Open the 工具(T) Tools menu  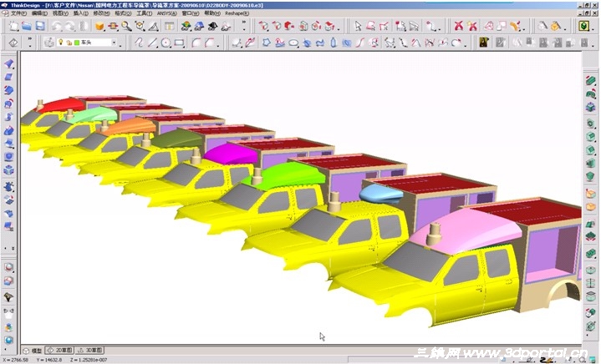tap(144, 13)
